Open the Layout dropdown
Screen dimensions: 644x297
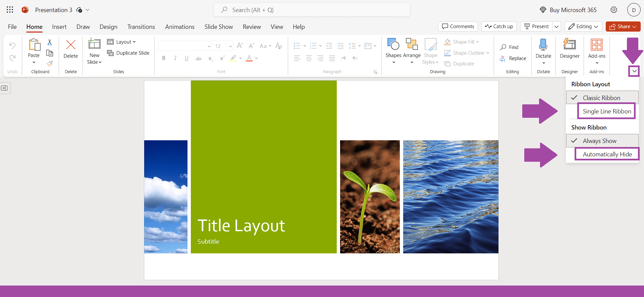121,42
